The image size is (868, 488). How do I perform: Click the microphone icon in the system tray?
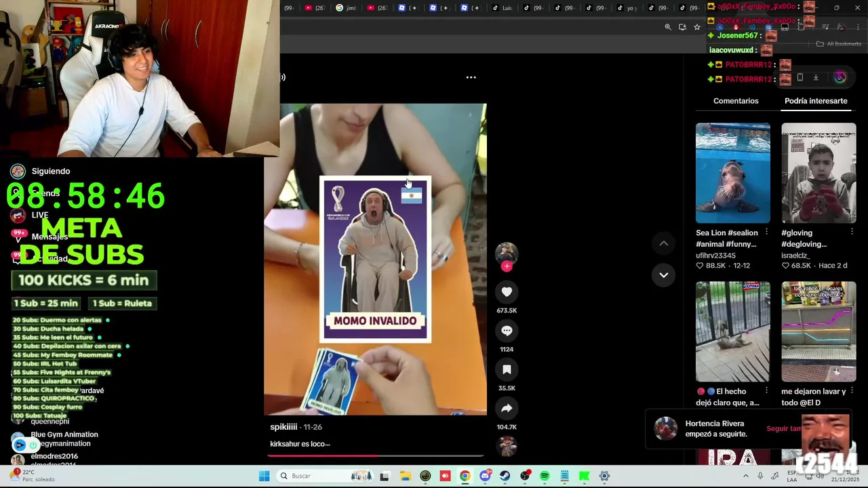[760, 476]
